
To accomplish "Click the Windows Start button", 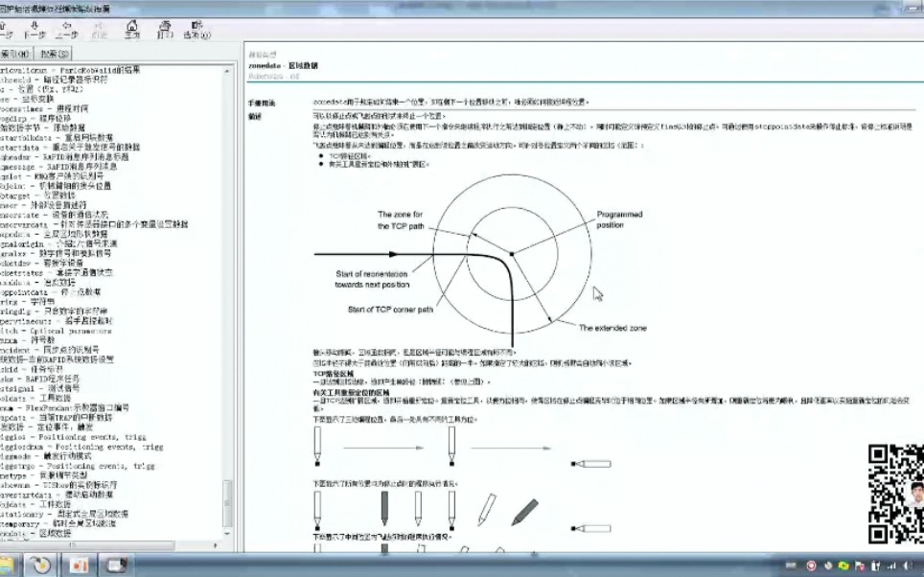I will (x=3, y=565).
